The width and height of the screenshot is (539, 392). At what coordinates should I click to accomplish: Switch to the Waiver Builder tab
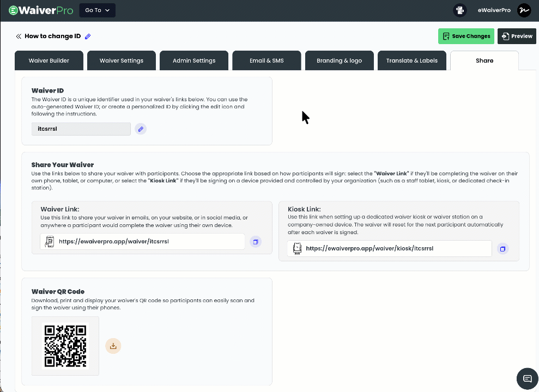tap(49, 60)
